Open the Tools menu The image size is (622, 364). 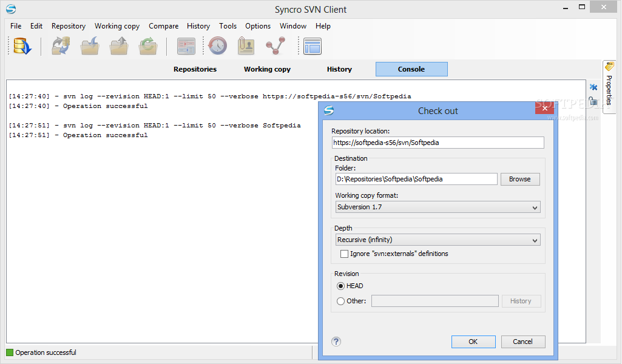(x=228, y=25)
